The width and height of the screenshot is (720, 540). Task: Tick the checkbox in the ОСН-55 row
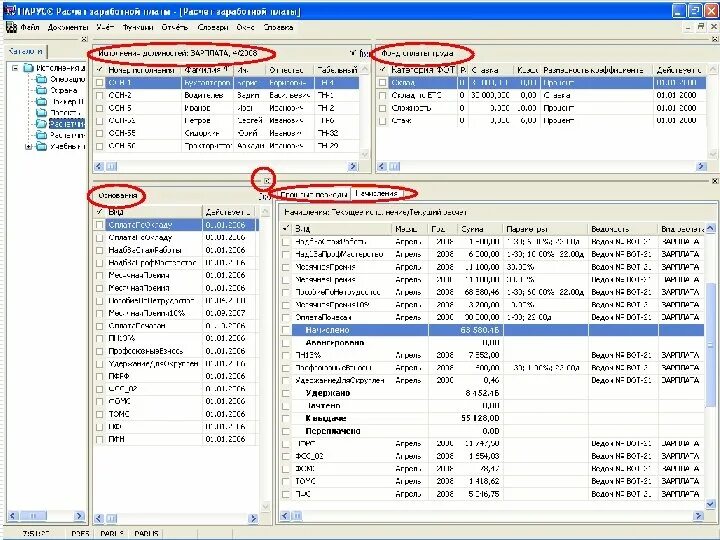100,133
